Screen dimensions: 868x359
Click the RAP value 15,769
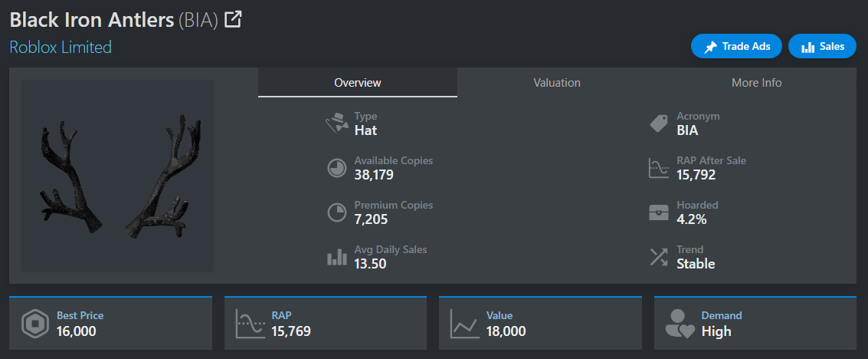click(x=291, y=331)
